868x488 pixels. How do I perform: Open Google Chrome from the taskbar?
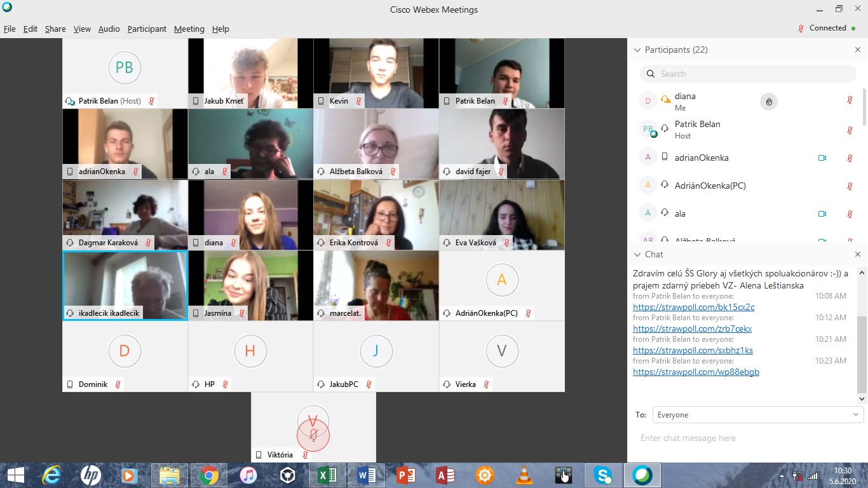point(209,475)
